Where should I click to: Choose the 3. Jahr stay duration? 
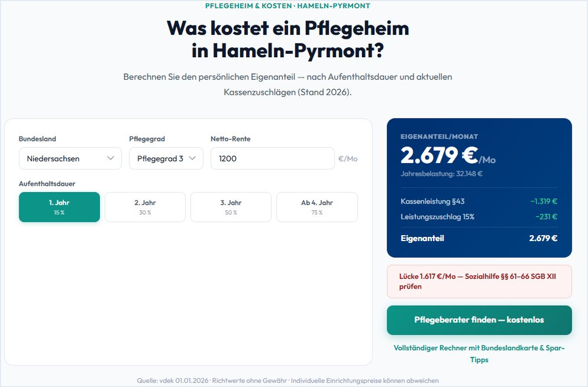click(231, 207)
